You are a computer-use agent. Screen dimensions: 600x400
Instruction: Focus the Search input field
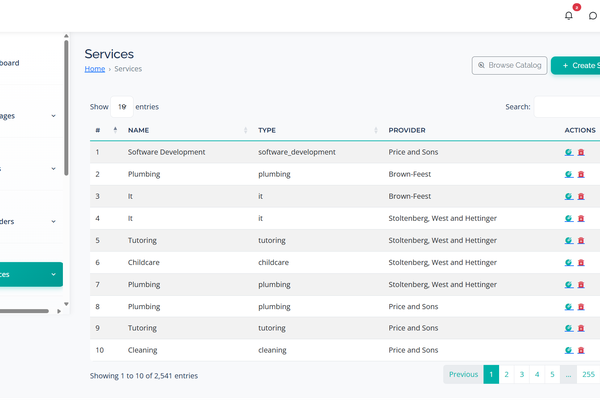(567, 107)
